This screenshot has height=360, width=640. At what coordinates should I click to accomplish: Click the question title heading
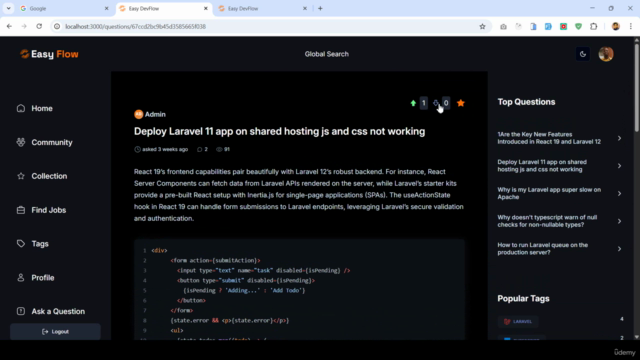tap(280, 131)
